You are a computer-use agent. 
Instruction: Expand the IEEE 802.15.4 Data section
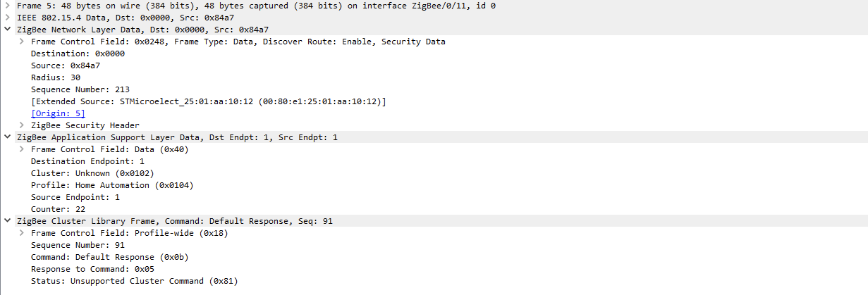[x=8, y=18]
